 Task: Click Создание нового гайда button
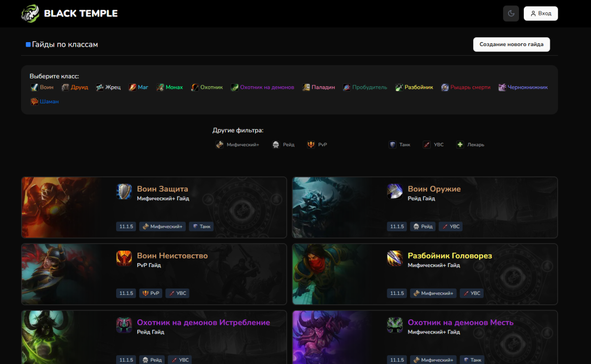tap(512, 44)
